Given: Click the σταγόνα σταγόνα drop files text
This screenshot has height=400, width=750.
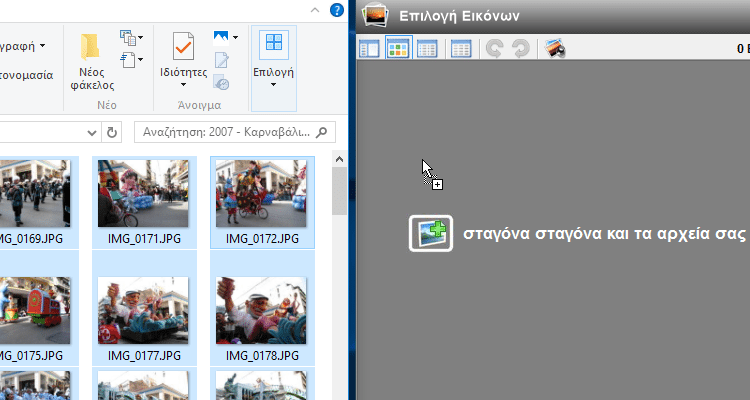Looking at the screenshot, I should click(605, 234).
